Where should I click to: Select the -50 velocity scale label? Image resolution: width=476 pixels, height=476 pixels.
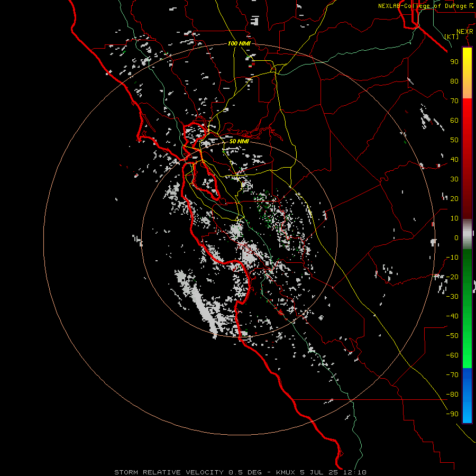click(452, 335)
